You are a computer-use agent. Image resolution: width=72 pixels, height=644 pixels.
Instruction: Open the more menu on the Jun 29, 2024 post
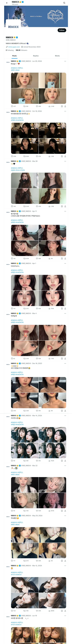tap(65, 61)
